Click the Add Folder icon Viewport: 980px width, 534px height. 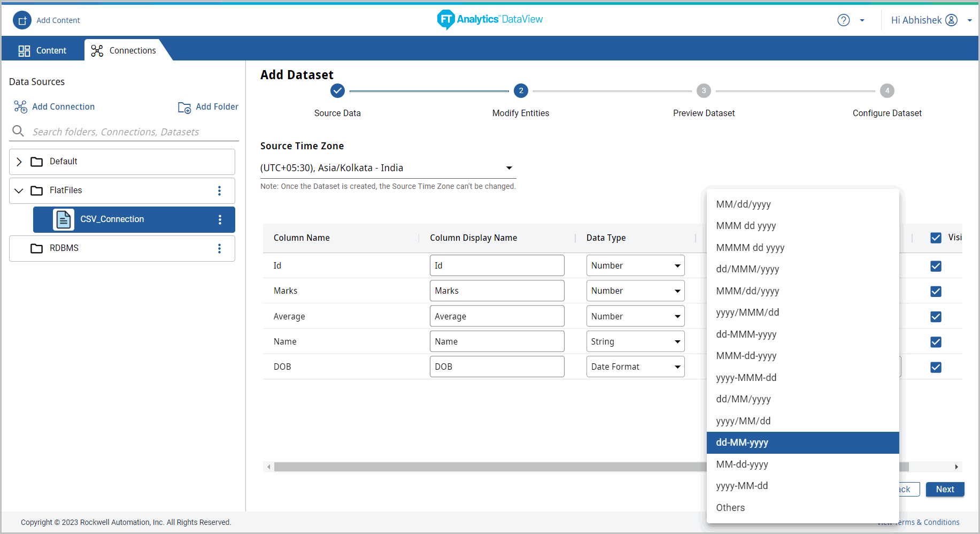184,108
